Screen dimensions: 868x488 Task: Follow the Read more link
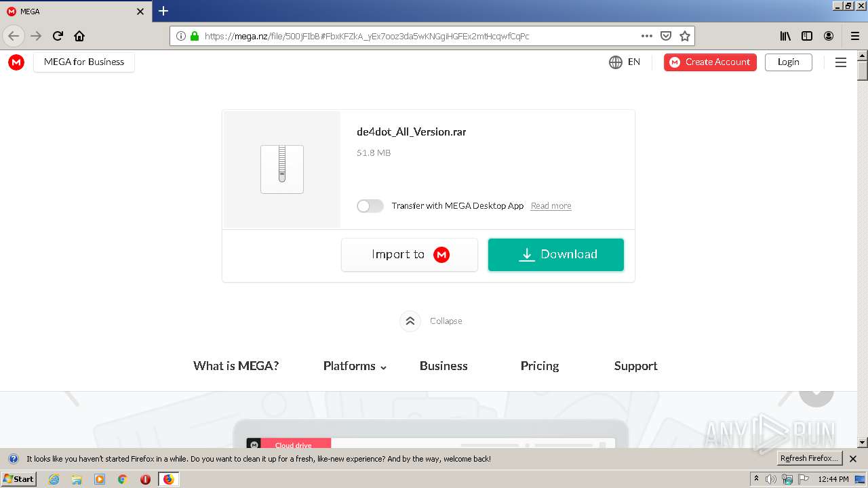pyautogui.click(x=551, y=206)
